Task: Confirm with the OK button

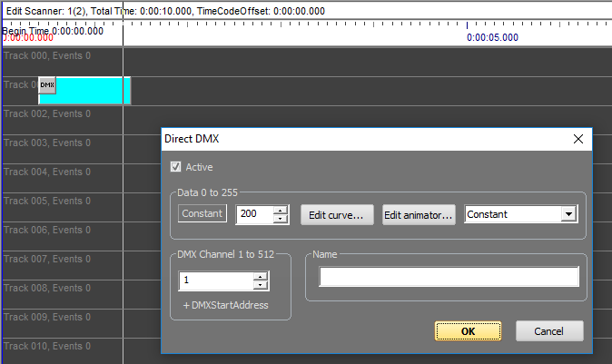Action: click(468, 331)
